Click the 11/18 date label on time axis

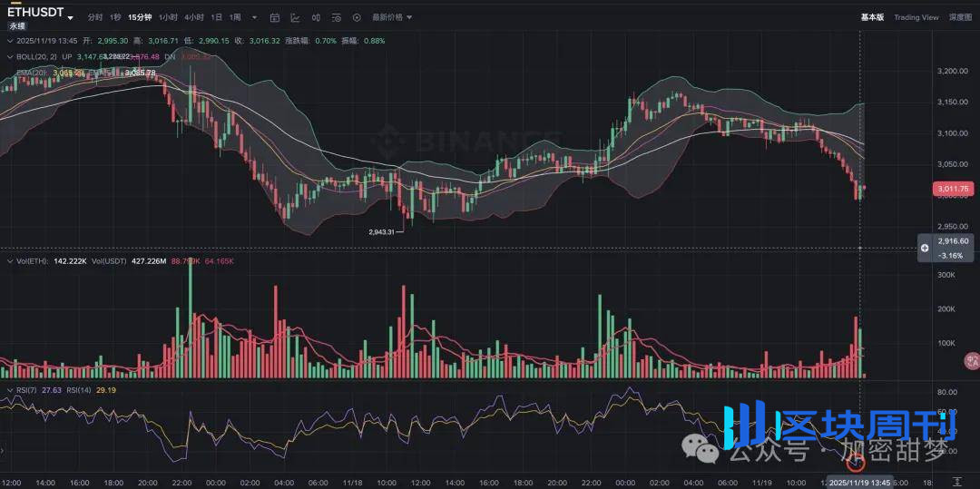click(352, 483)
